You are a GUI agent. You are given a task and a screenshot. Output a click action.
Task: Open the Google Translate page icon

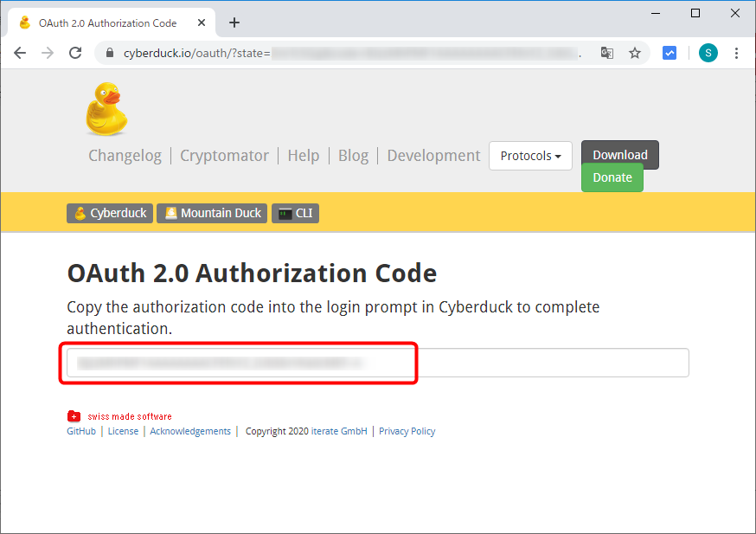click(x=607, y=53)
